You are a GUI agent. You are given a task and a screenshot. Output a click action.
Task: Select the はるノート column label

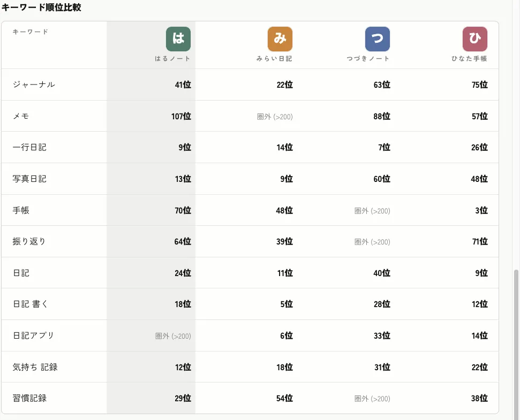pyautogui.click(x=172, y=59)
